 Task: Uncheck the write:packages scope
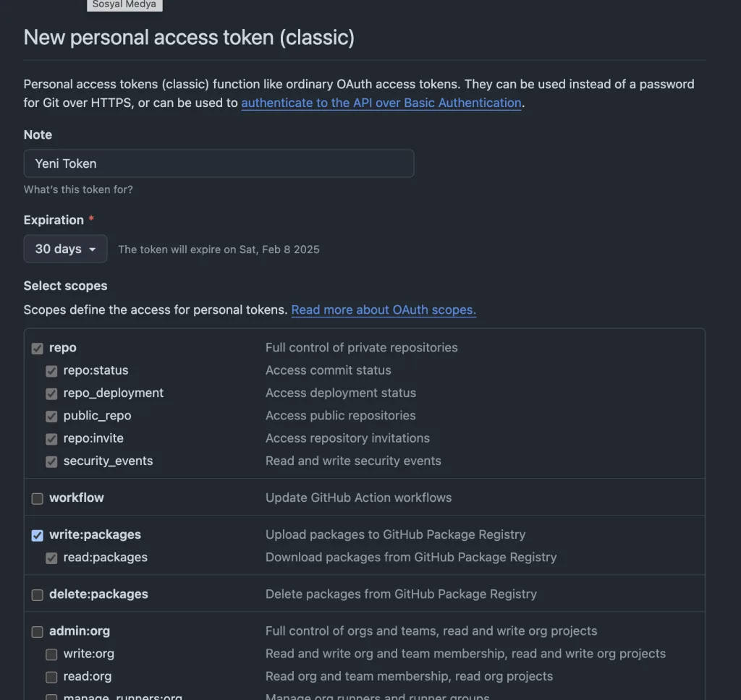(38, 535)
